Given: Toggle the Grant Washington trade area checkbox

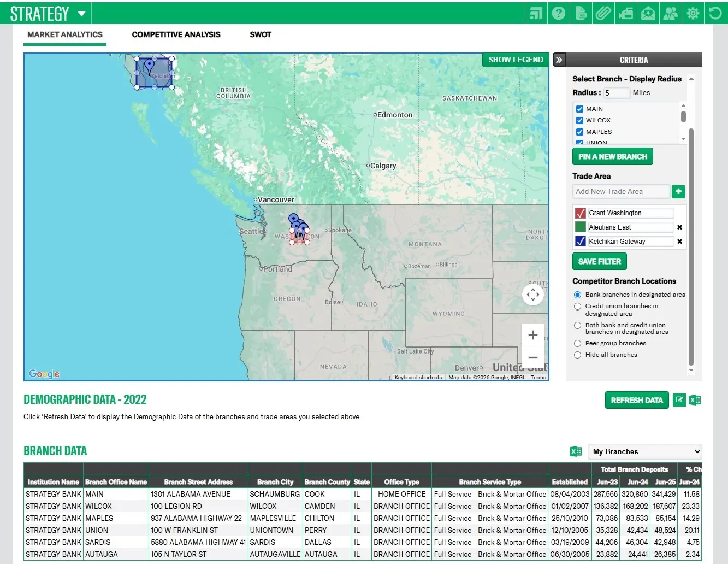Looking at the screenshot, I should pyautogui.click(x=581, y=213).
